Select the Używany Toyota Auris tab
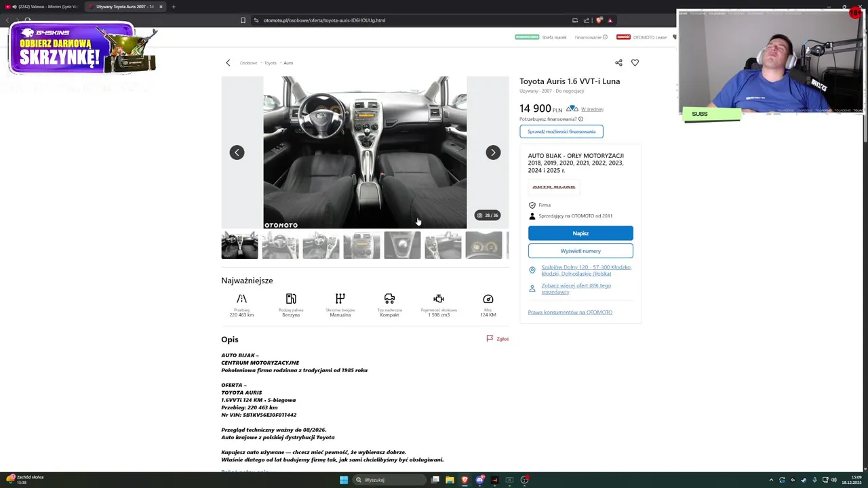 pos(125,7)
